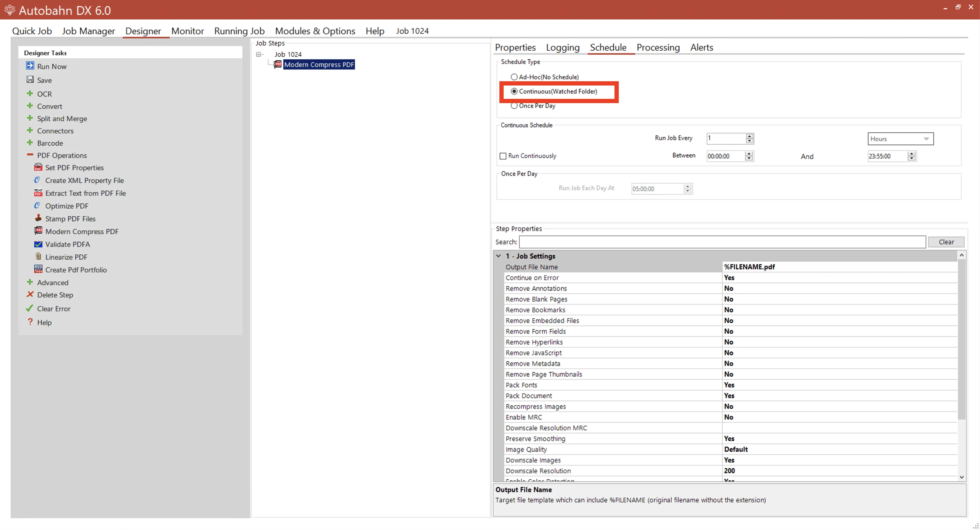Viewport: 980px width, 530px height.
Task: Click the Step Properties scroll down arrow
Action: (962, 477)
